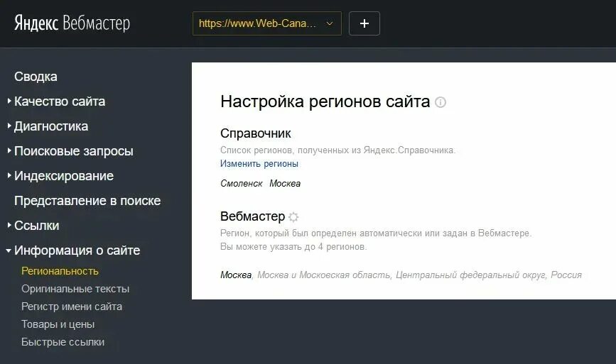Click the gear icon beside Вебмастер
Viewport: 616px width, 364px height.
[293, 217]
